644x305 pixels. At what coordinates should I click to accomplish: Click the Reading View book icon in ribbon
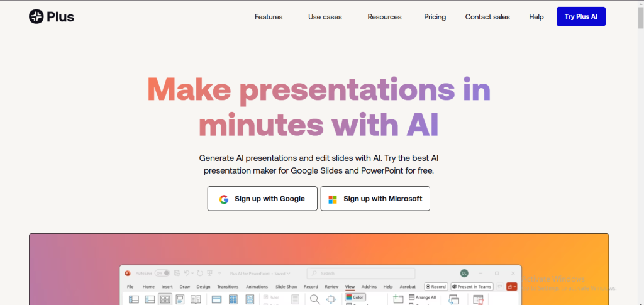tap(196, 300)
